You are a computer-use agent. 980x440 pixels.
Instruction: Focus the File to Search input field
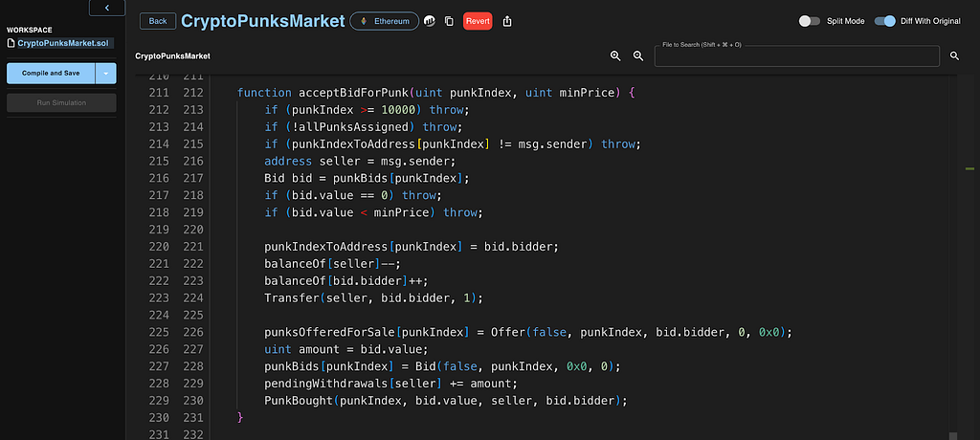(797, 56)
